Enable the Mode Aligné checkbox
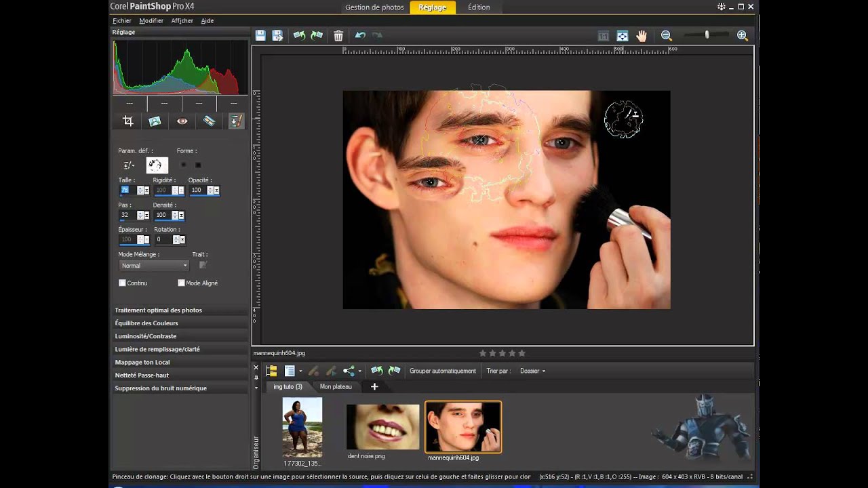 181,283
